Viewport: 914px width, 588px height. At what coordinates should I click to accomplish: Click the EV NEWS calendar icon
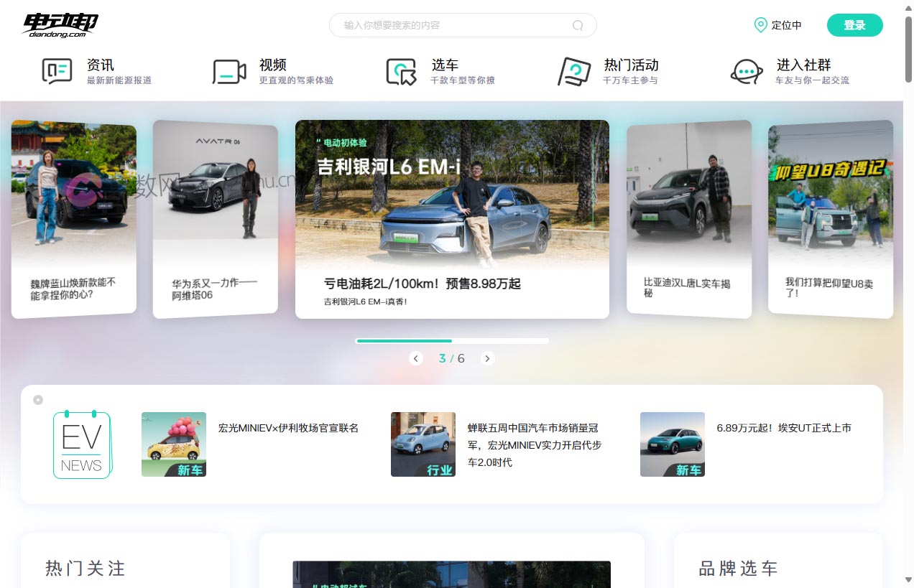[x=81, y=444]
